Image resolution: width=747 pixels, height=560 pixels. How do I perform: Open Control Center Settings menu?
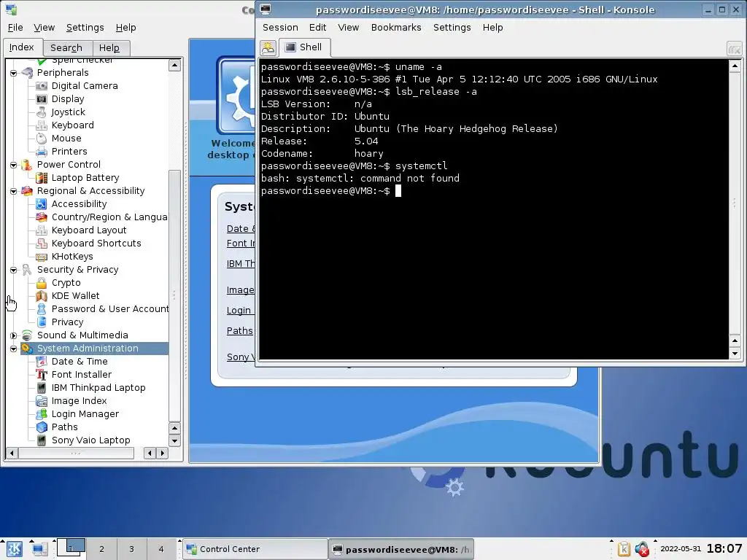click(85, 28)
